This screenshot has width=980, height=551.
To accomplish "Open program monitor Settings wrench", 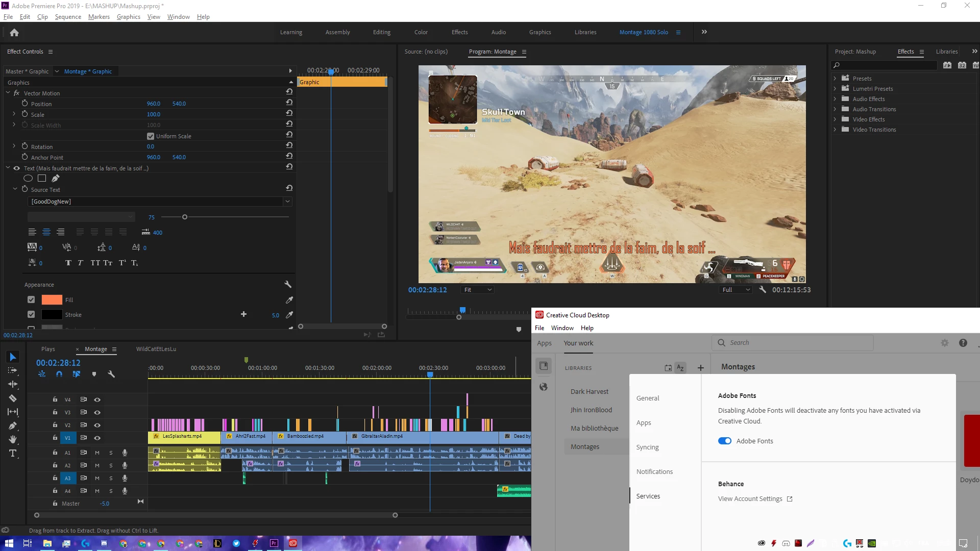I will click(x=762, y=289).
